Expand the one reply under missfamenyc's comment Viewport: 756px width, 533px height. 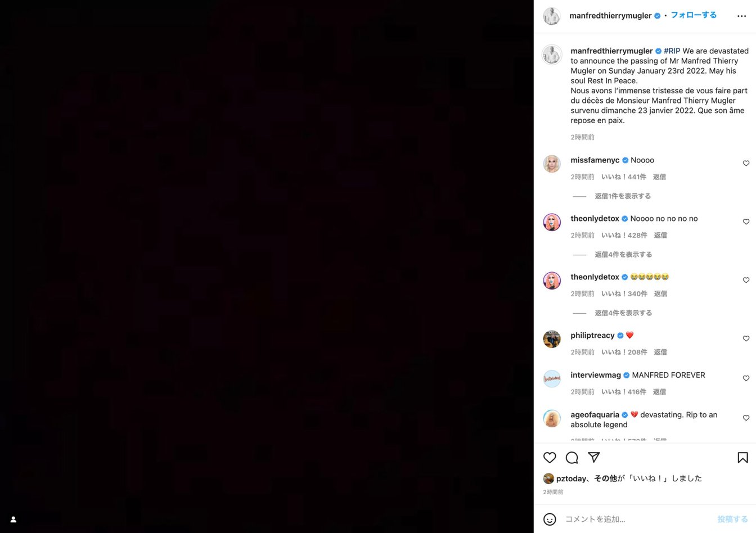point(623,196)
